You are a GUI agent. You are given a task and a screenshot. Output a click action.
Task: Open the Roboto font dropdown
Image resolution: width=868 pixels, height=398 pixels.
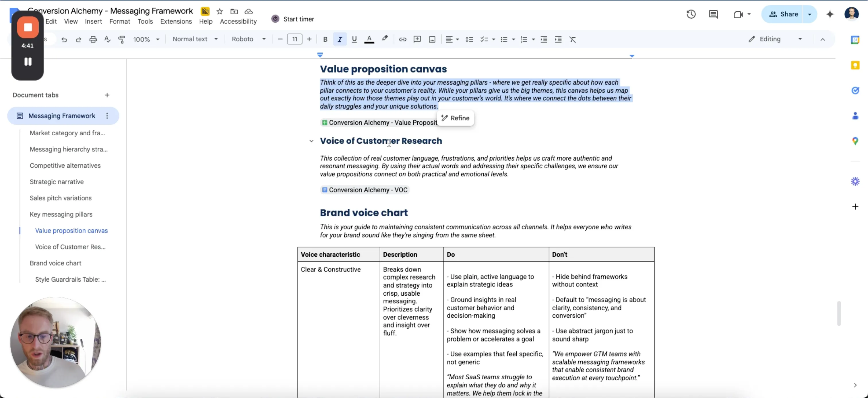pyautogui.click(x=248, y=39)
